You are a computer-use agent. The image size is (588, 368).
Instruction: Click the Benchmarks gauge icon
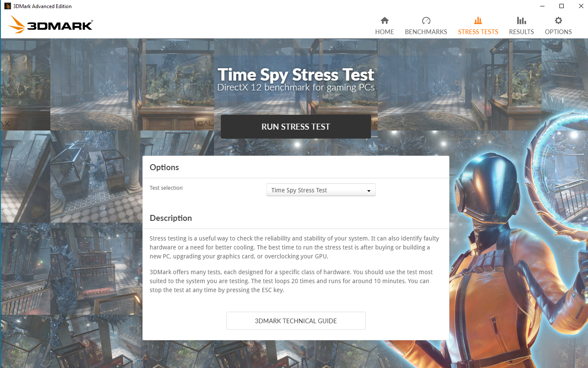(426, 20)
